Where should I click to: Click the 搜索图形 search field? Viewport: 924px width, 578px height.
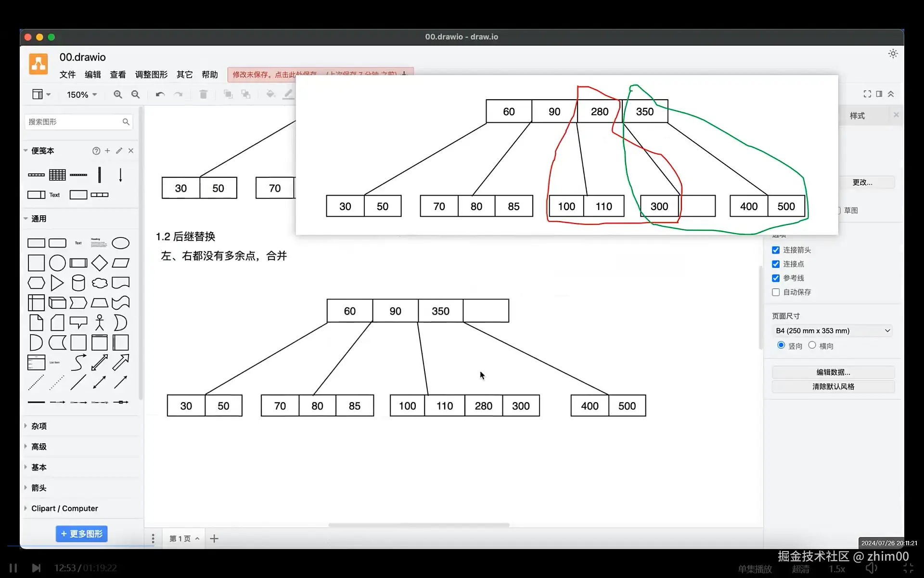(x=72, y=122)
